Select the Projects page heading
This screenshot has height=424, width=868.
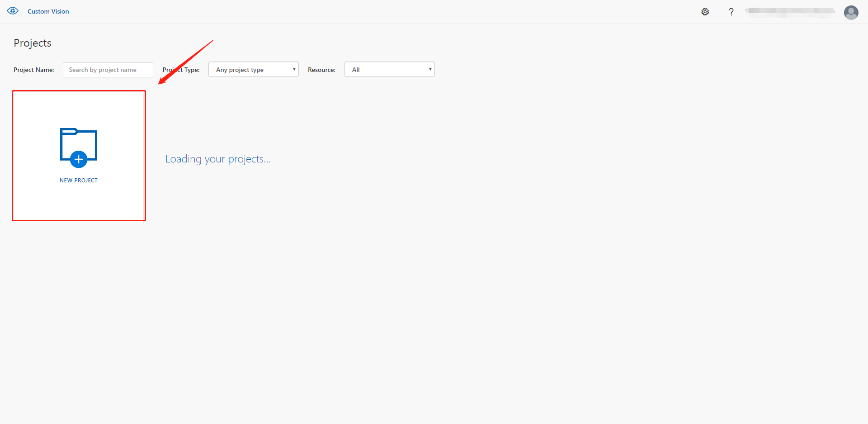coord(33,43)
